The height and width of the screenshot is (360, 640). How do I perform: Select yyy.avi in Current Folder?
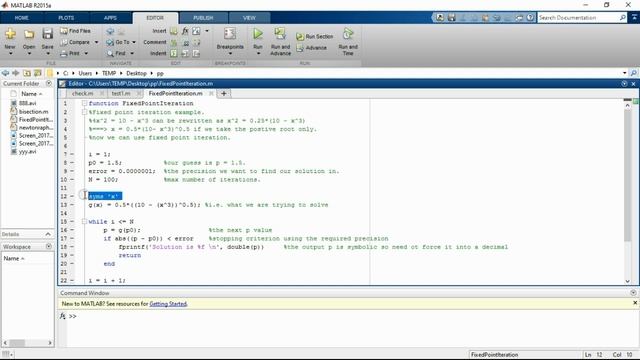[x=27, y=151]
